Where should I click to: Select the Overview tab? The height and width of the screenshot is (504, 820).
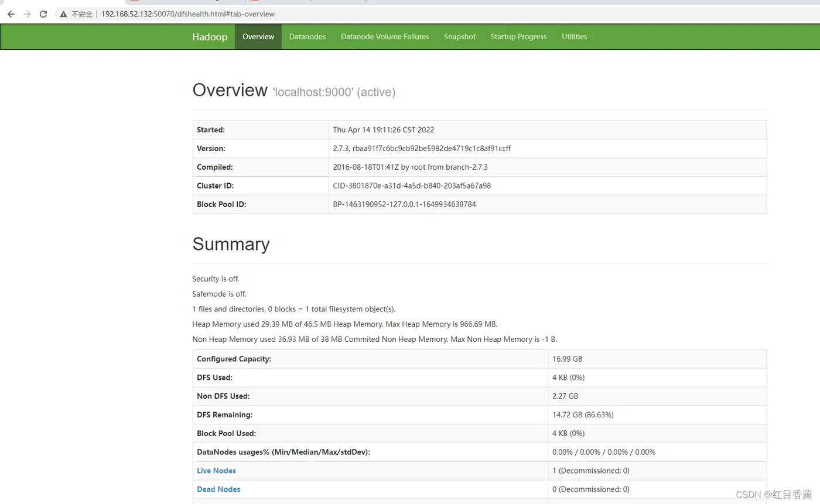click(258, 37)
